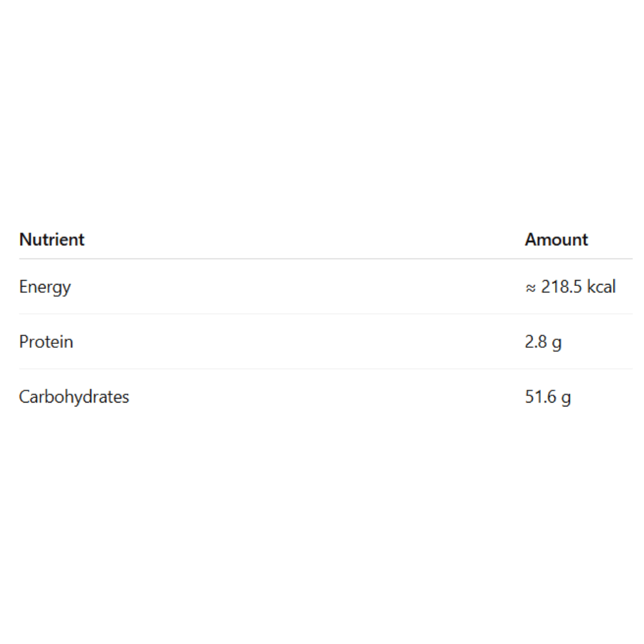Select the "Carbohydrates" row label

point(73,396)
